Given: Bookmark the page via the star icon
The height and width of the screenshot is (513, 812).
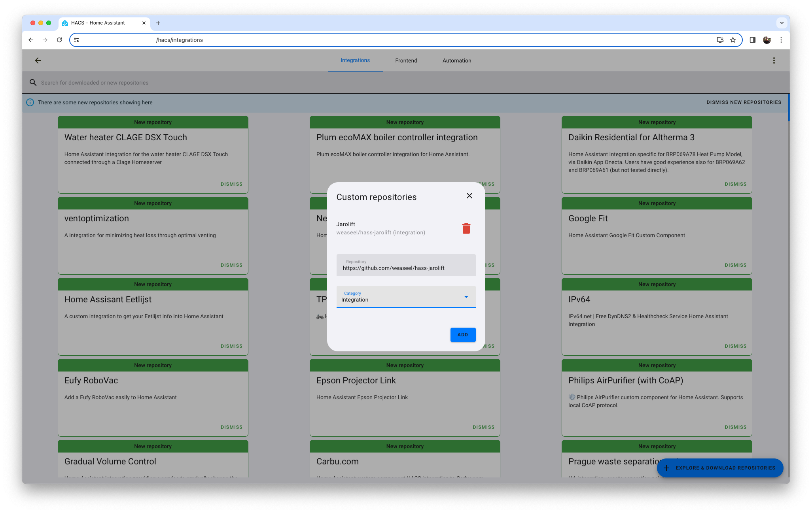Looking at the screenshot, I should coord(733,40).
